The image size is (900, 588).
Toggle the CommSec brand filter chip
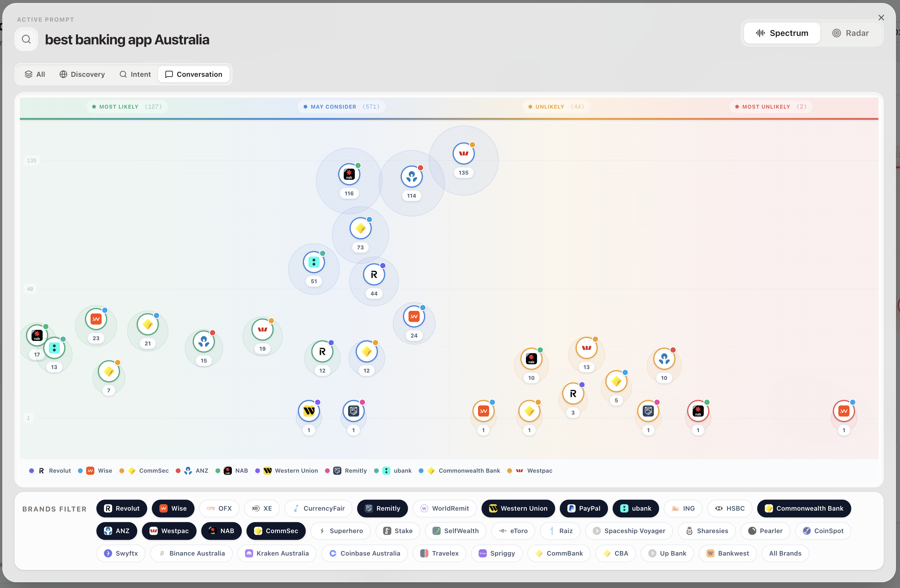(276, 531)
